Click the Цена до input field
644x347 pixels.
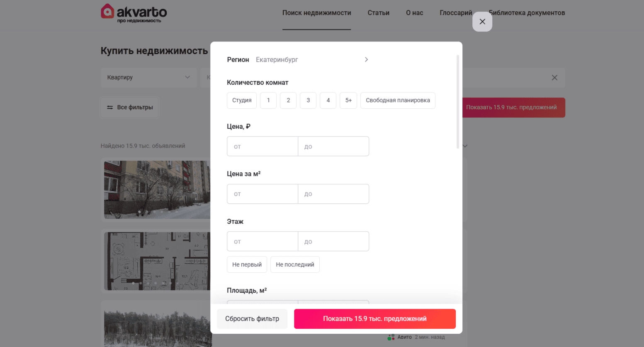point(333,146)
